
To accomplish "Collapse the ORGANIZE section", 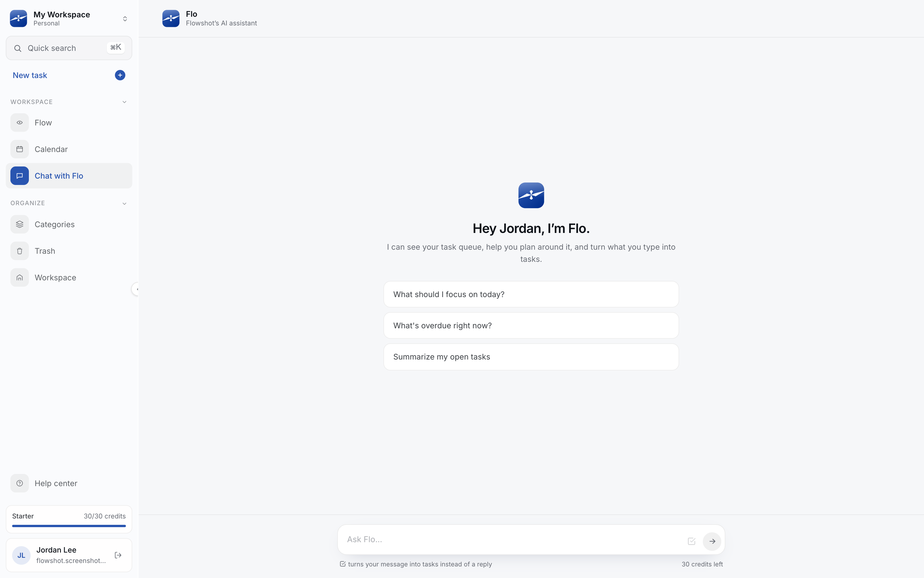I will click(124, 204).
